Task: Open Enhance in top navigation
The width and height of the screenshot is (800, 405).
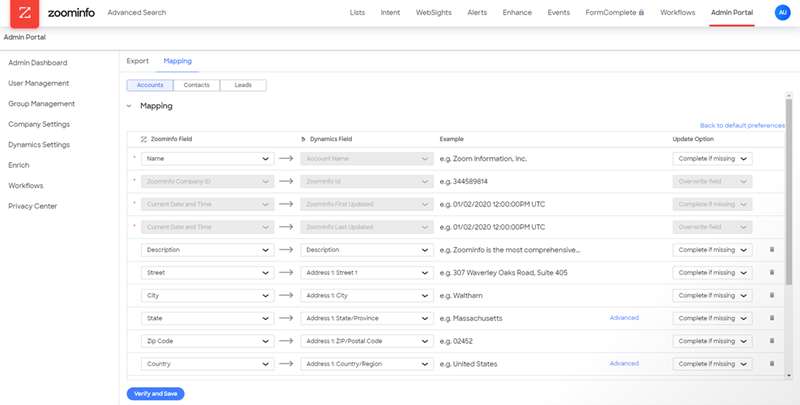Action: tap(517, 13)
